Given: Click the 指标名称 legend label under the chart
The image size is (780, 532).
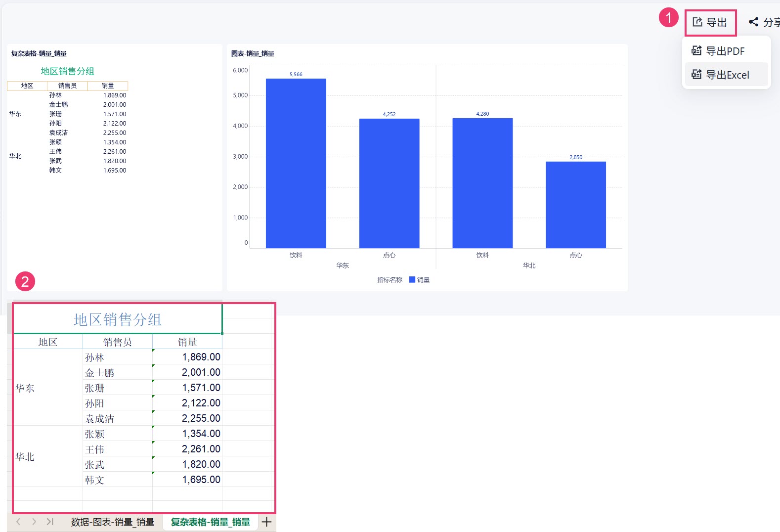Looking at the screenshot, I should tap(390, 280).
